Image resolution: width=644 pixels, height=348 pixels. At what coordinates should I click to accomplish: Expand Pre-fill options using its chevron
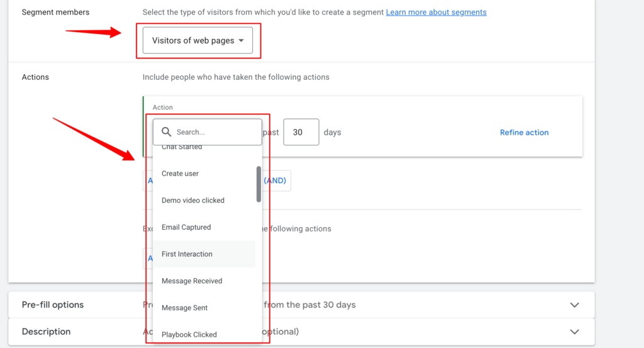pyautogui.click(x=574, y=305)
